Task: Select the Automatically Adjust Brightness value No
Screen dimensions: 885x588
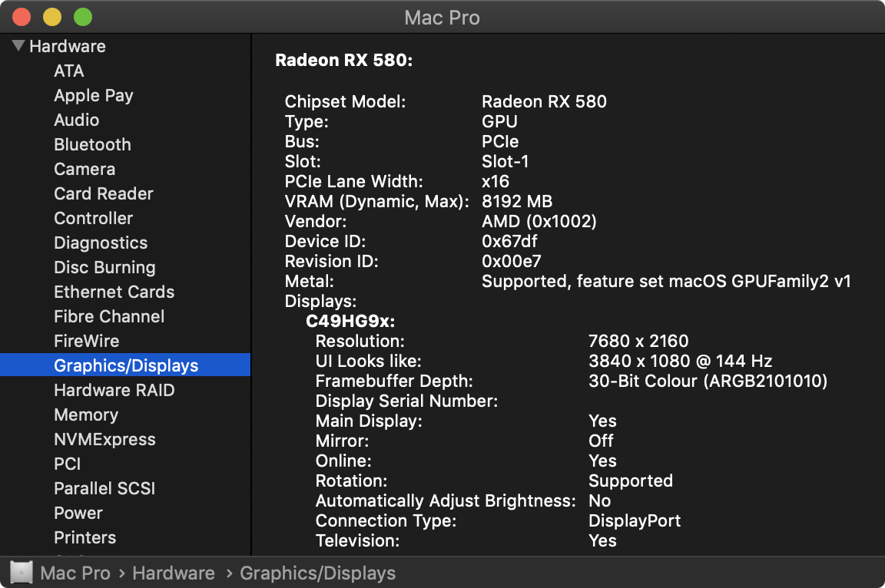Action: [x=599, y=500]
